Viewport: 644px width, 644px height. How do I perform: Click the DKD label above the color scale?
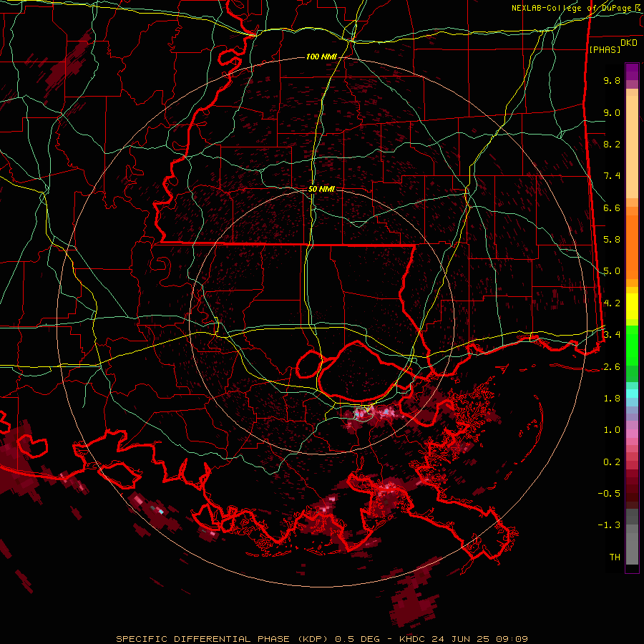[x=629, y=42]
